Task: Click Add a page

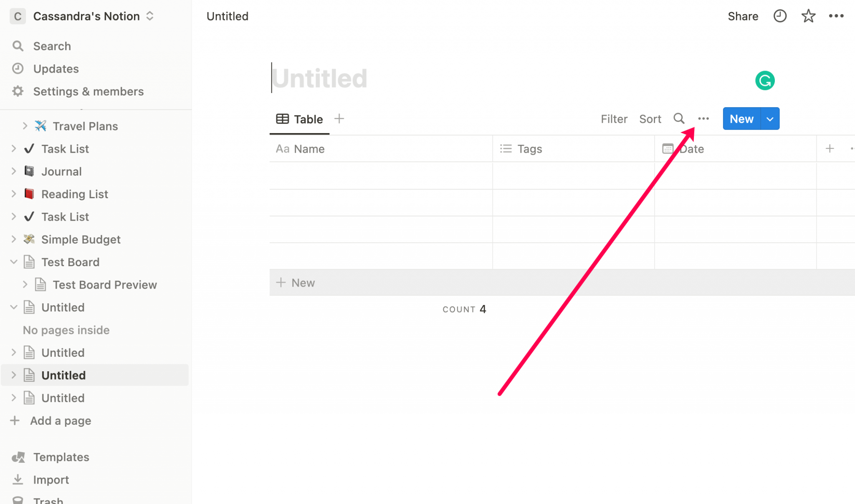Action: coord(60,421)
